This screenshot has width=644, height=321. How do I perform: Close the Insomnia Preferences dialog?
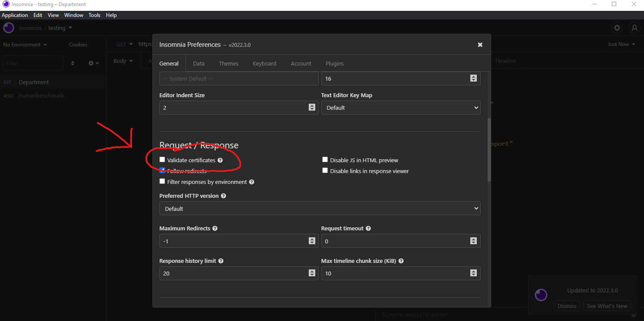click(480, 45)
